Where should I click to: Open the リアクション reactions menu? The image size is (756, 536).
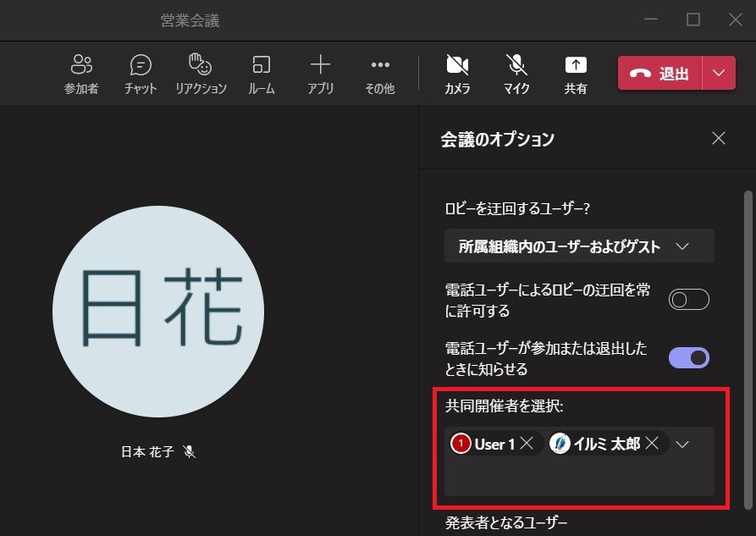point(201,74)
